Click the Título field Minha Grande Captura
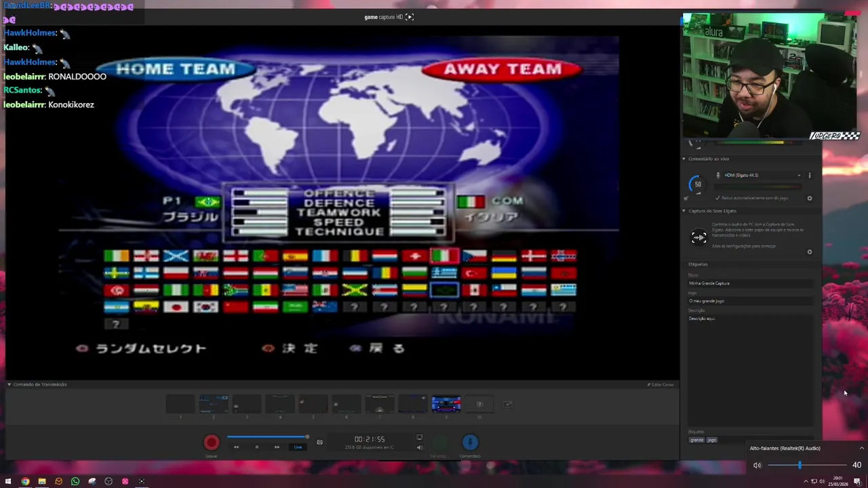 point(750,283)
